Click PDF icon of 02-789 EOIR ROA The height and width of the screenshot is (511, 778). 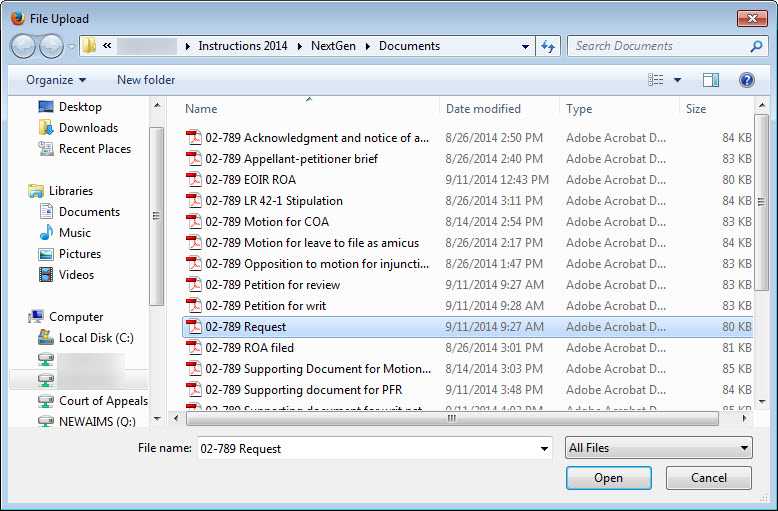194,180
